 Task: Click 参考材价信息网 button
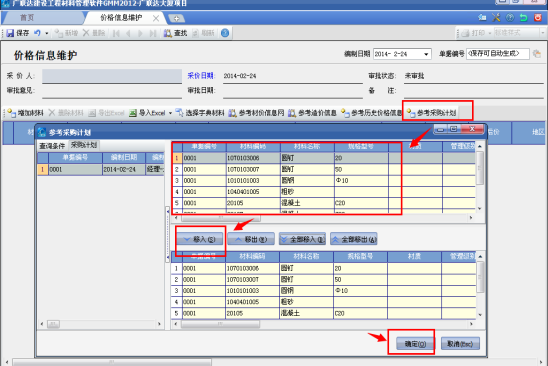click(x=257, y=113)
